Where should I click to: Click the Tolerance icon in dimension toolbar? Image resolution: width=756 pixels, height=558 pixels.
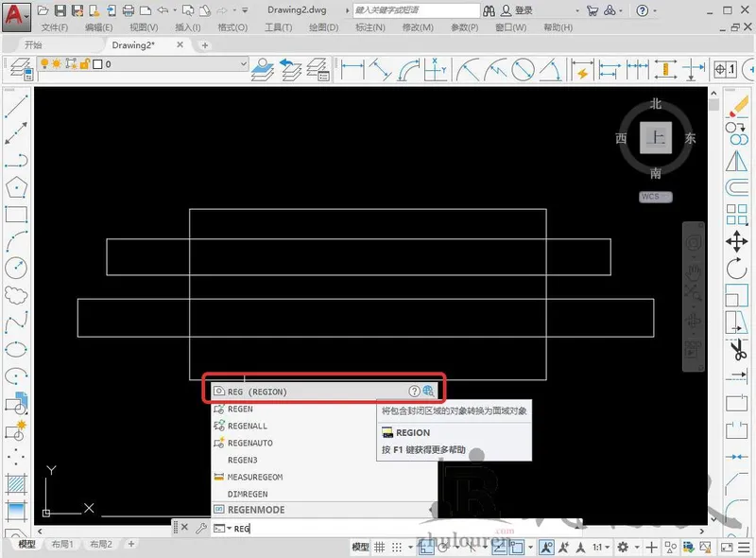[725, 70]
